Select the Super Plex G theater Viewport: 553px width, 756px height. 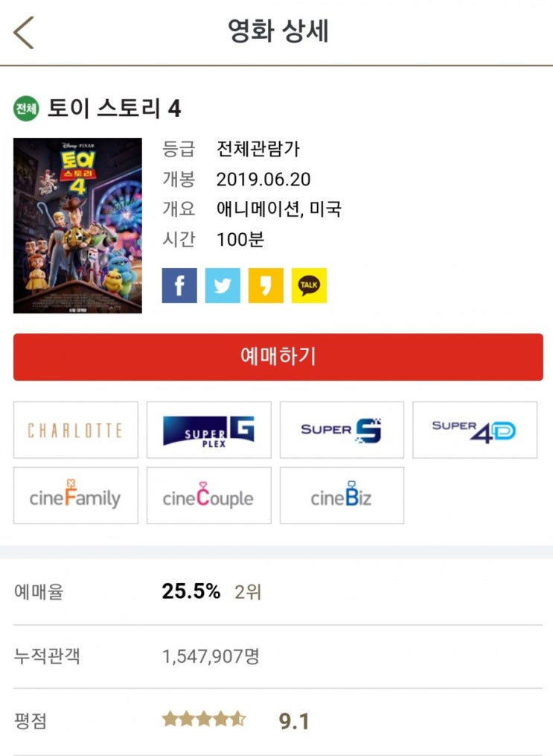209,430
